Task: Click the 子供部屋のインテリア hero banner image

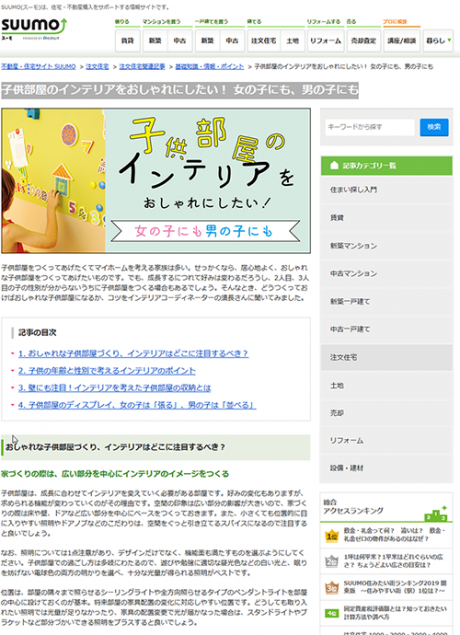Action: (x=156, y=181)
